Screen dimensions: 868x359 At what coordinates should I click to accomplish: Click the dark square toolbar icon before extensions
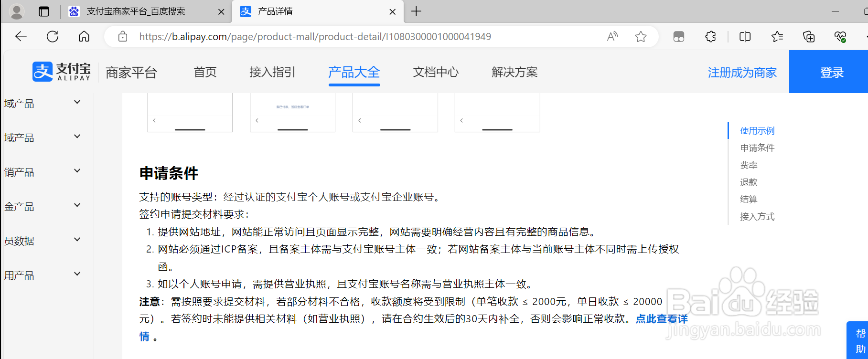click(x=679, y=37)
